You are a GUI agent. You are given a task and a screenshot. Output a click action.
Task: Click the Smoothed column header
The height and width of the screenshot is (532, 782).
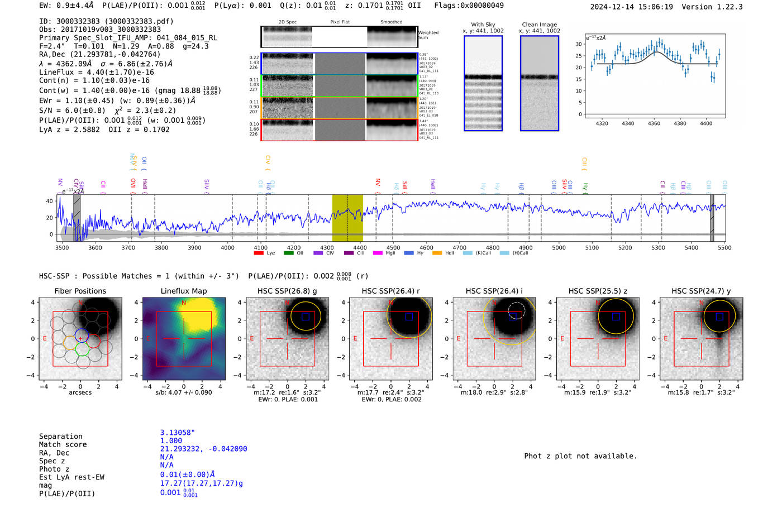coord(392,22)
